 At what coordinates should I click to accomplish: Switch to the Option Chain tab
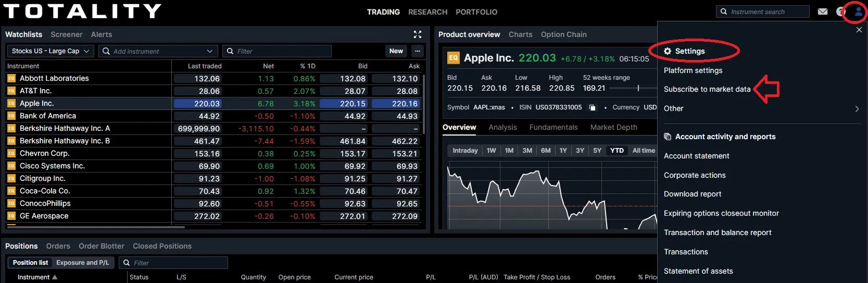563,34
